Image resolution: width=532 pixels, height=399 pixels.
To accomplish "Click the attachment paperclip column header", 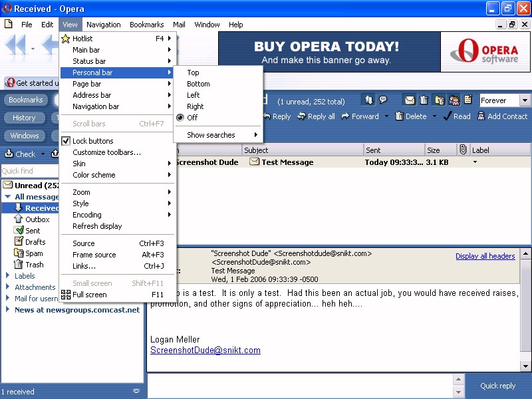I will (x=463, y=150).
